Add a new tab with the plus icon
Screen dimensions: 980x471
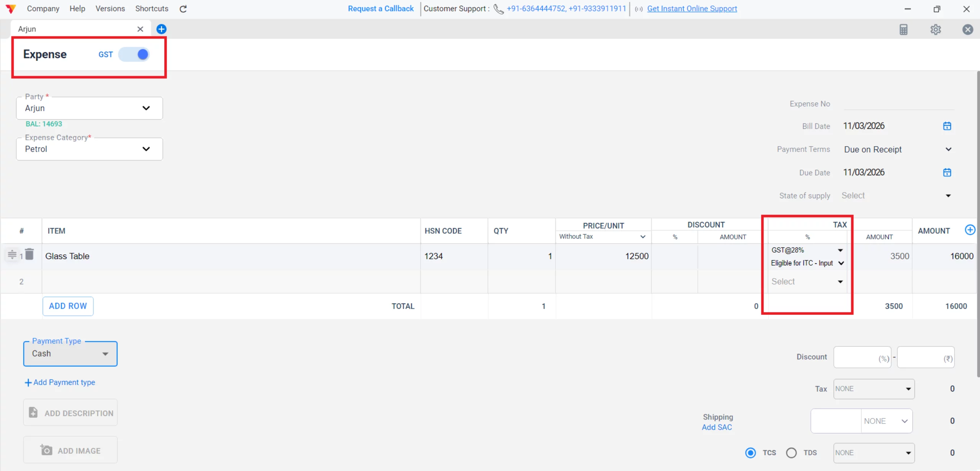pos(162,29)
